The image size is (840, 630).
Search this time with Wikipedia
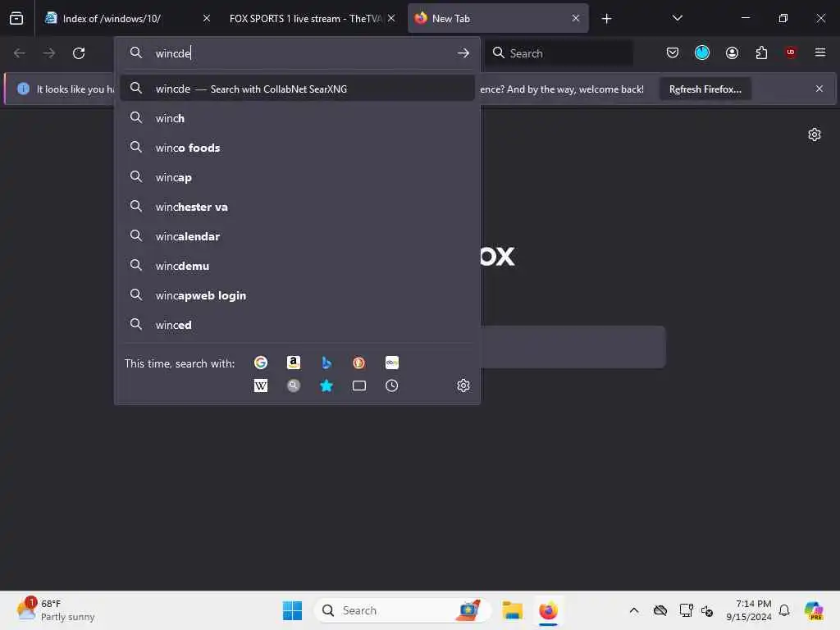pyautogui.click(x=260, y=386)
